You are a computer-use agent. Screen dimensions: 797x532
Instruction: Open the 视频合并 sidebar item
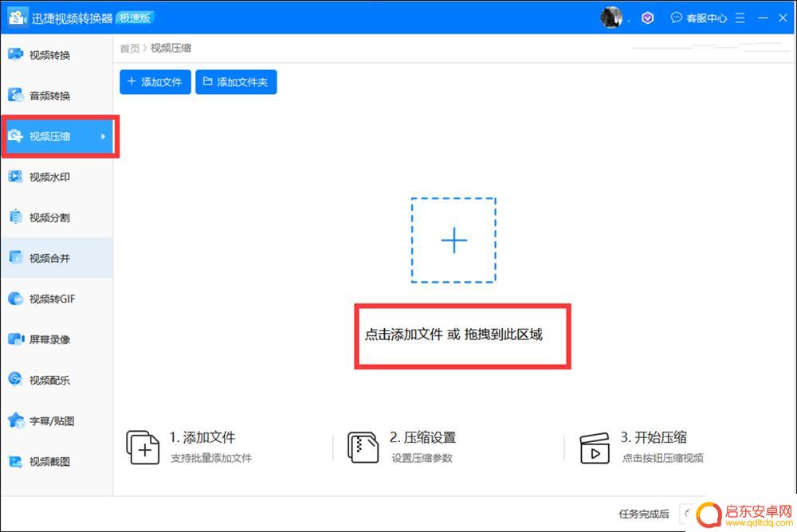[57, 258]
